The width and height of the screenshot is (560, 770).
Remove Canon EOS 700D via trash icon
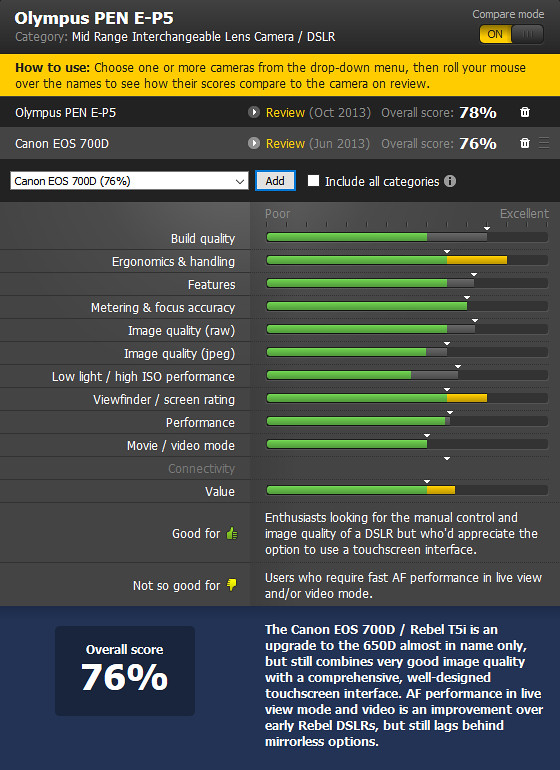(525, 143)
